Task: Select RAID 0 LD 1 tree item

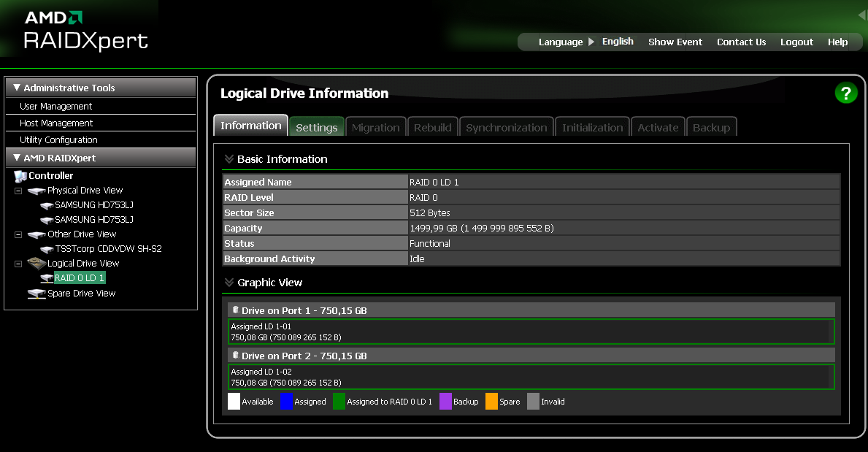Action: click(x=79, y=278)
